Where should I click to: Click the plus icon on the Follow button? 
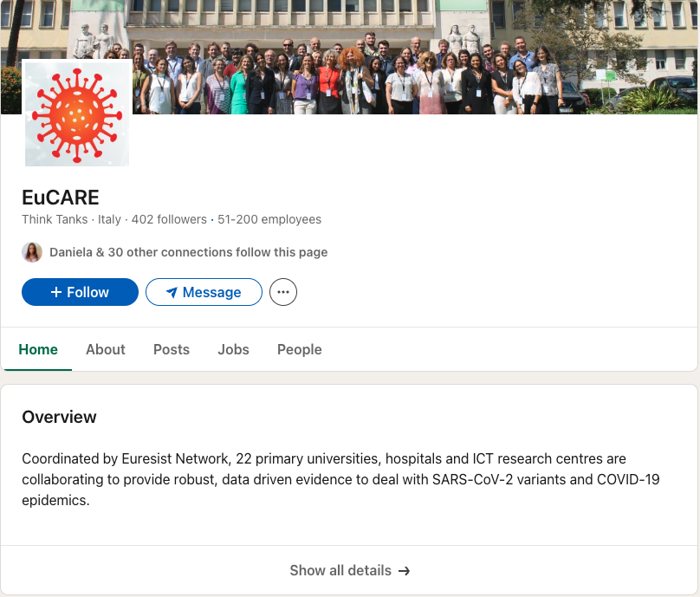(56, 292)
